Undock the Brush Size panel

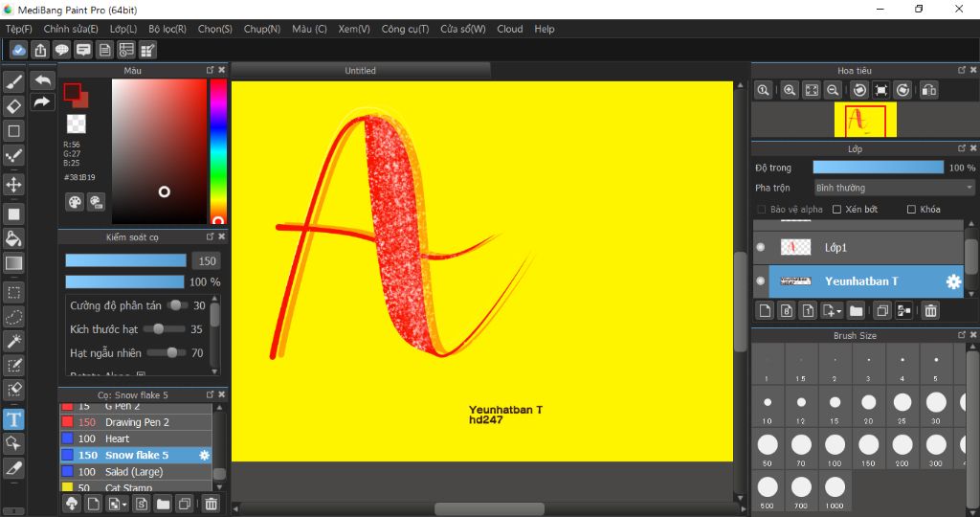pyautogui.click(x=961, y=335)
